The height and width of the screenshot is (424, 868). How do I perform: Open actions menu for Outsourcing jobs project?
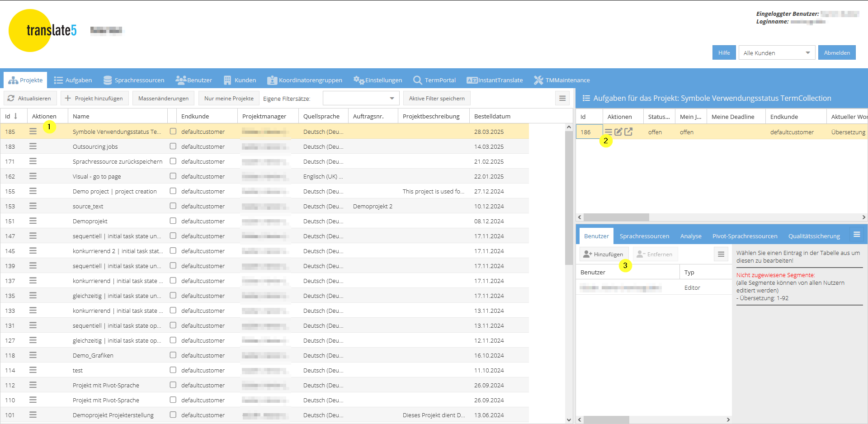click(x=33, y=146)
